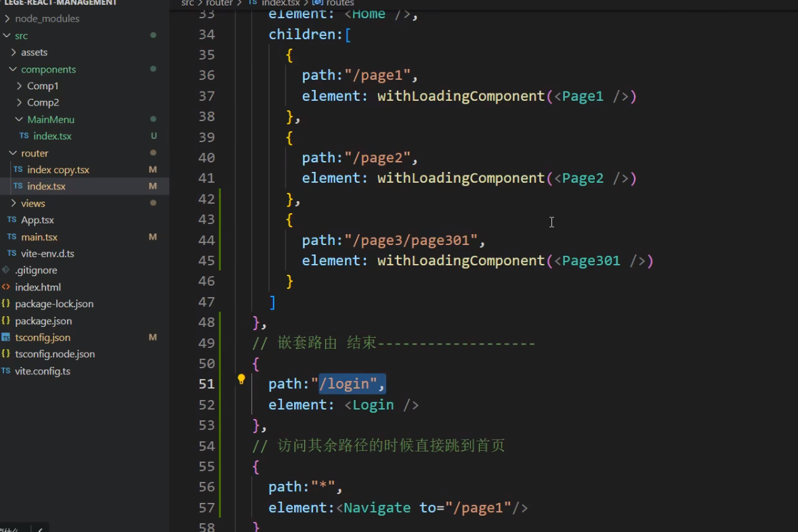Click the TS icon of vite.config.ts
Viewport: 798px width, 532px height.
pyautogui.click(x=5, y=371)
